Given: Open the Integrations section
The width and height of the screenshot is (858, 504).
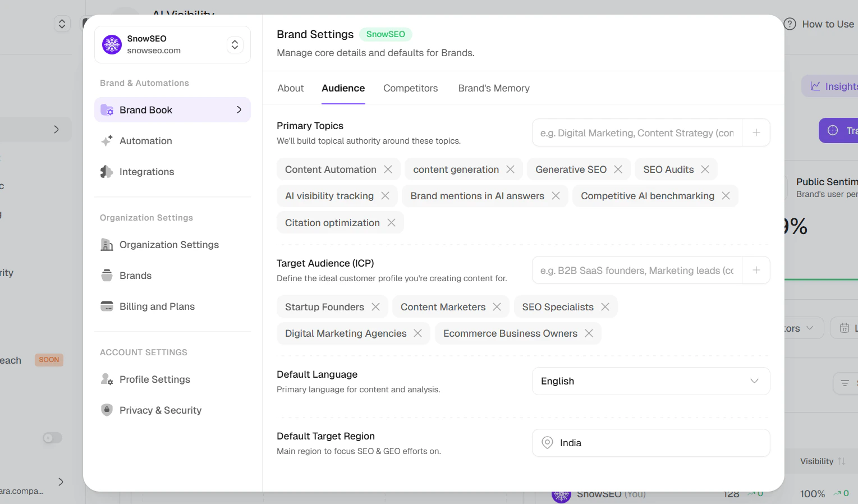Looking at the screenshot, I should pos(146,172).
